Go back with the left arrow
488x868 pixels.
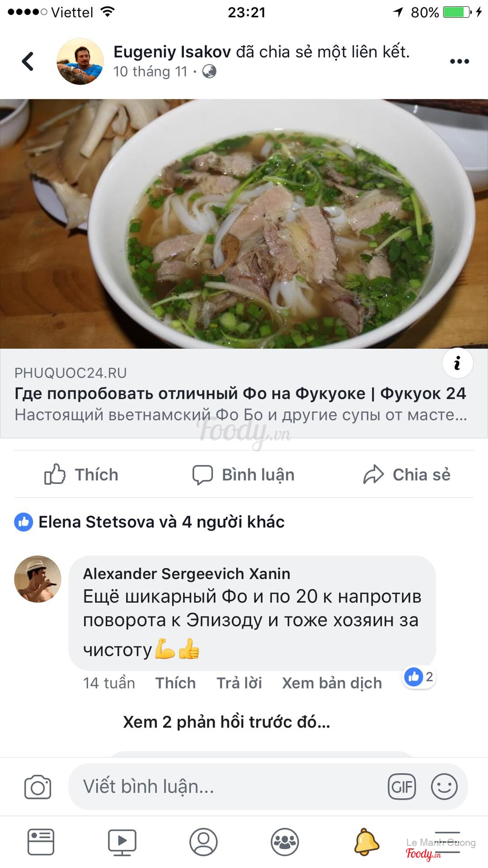click(x=28, y=61)
